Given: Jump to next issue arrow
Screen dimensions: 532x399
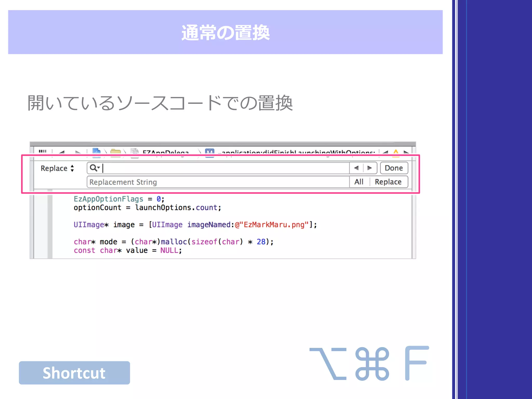Looking at the screenshot, I should (406, 152).
